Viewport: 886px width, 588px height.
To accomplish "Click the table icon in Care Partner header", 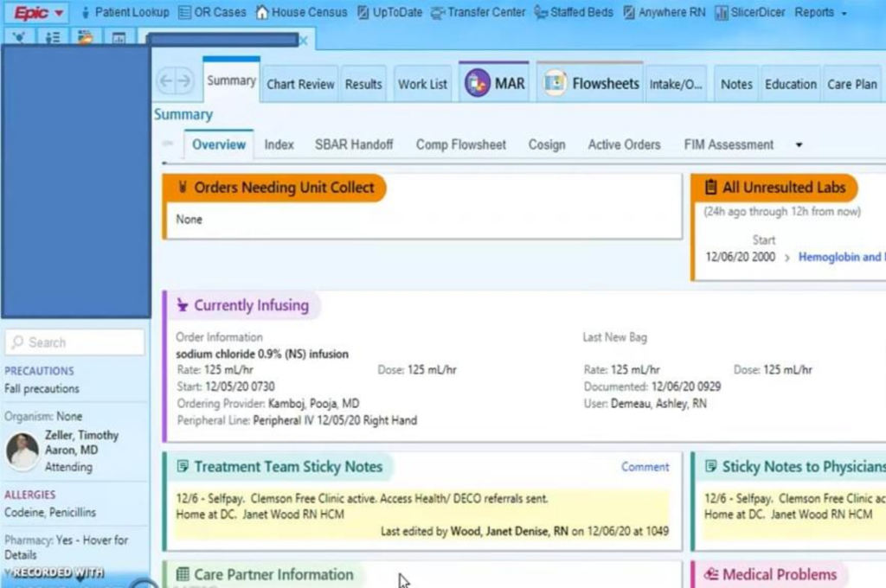I will coord(182,574).
